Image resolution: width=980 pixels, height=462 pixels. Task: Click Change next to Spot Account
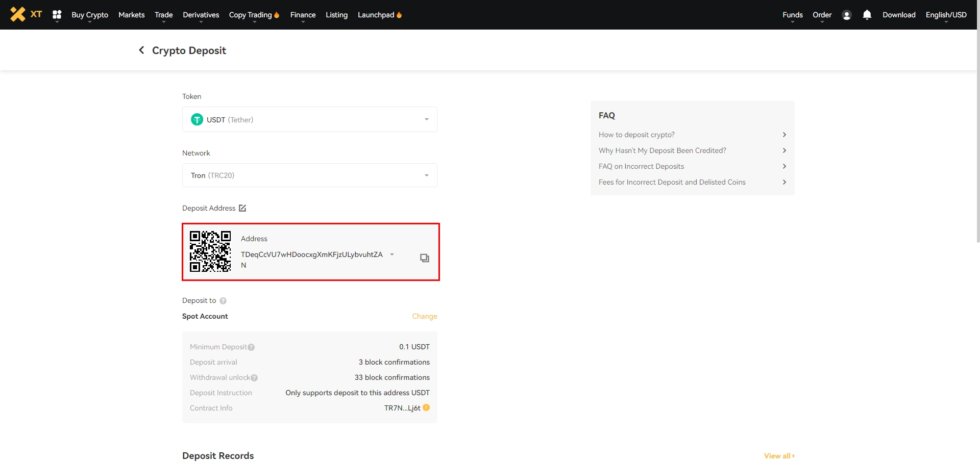click(425, 316)
